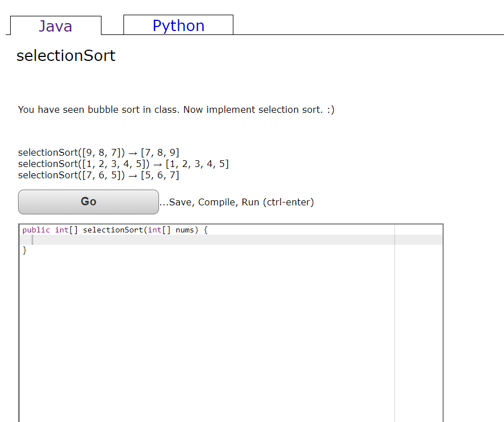Click the Python tab label text
The image size is (504, 422).
coord(178,25)
